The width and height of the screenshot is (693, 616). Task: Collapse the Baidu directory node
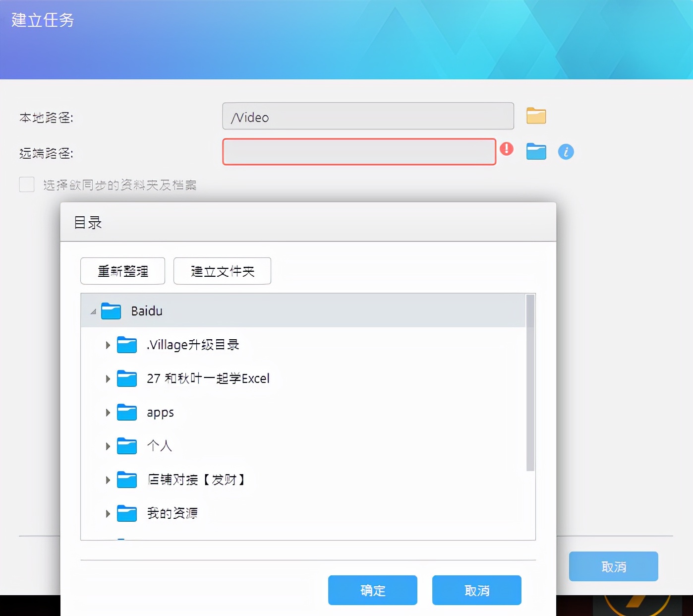(93, 312)
